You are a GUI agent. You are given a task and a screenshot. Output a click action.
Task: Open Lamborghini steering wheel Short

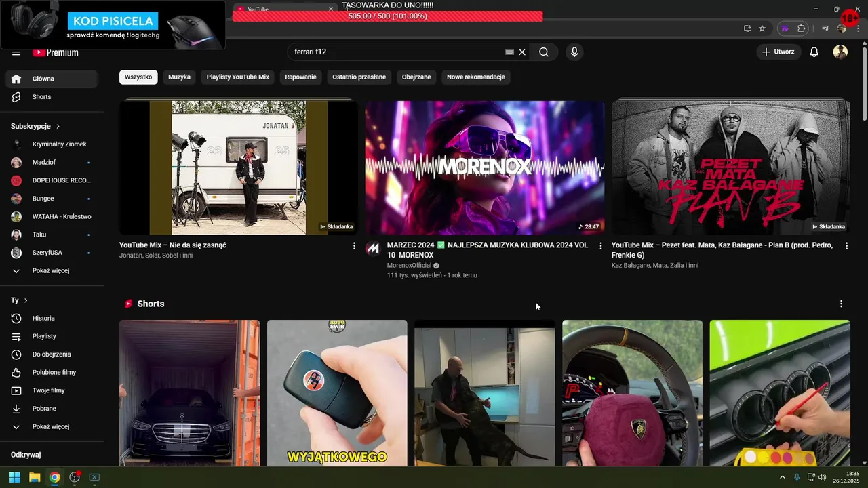click(632, 393)
